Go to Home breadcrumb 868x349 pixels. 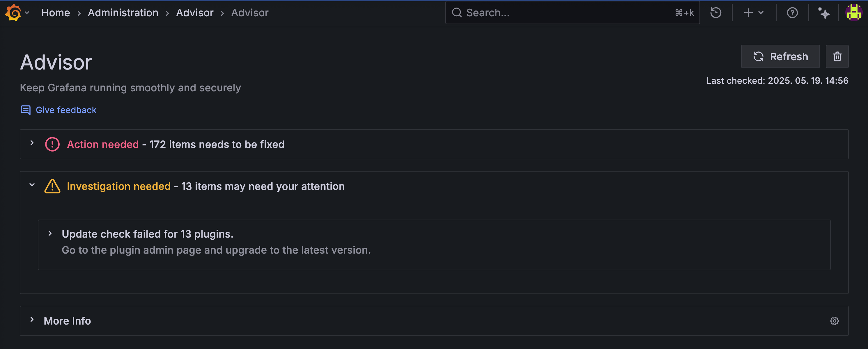click(x=56, y=13)
